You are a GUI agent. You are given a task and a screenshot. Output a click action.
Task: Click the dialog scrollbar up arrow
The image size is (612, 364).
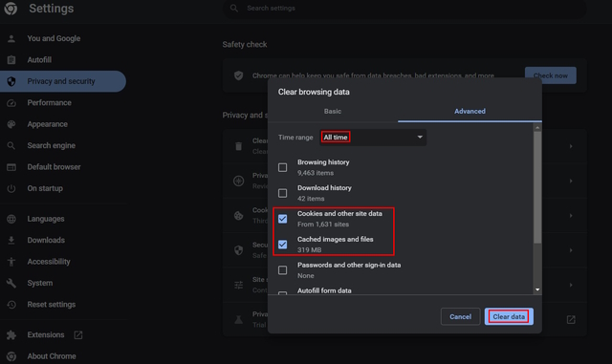tap(537, 128)
